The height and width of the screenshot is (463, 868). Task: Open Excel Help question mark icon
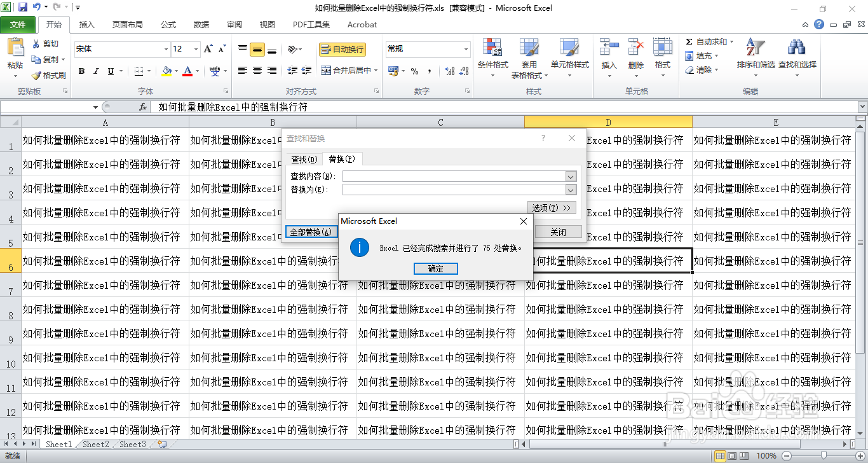(x=819, y=25)
